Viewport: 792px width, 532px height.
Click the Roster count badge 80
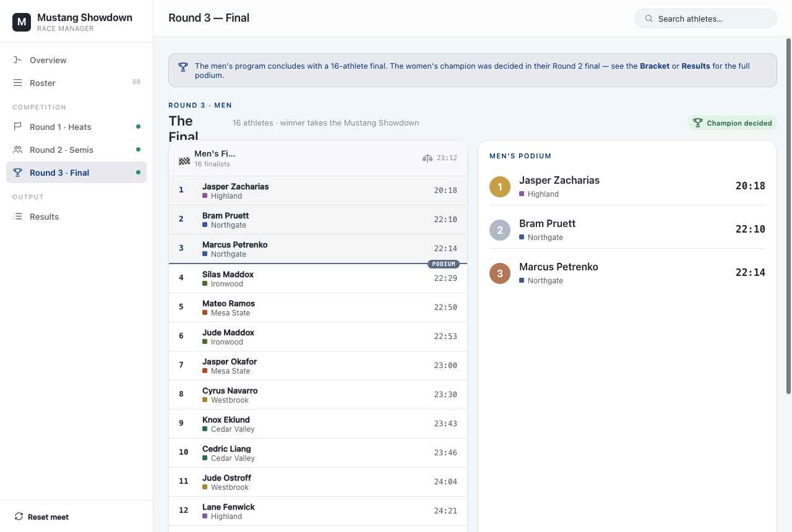pos(136,82)
